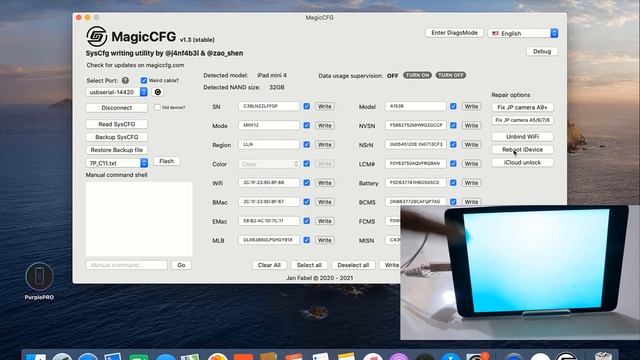Viewport: 640px width, 360px height.
Task: Open the Color selection dropdown
Action: point(269,164)
